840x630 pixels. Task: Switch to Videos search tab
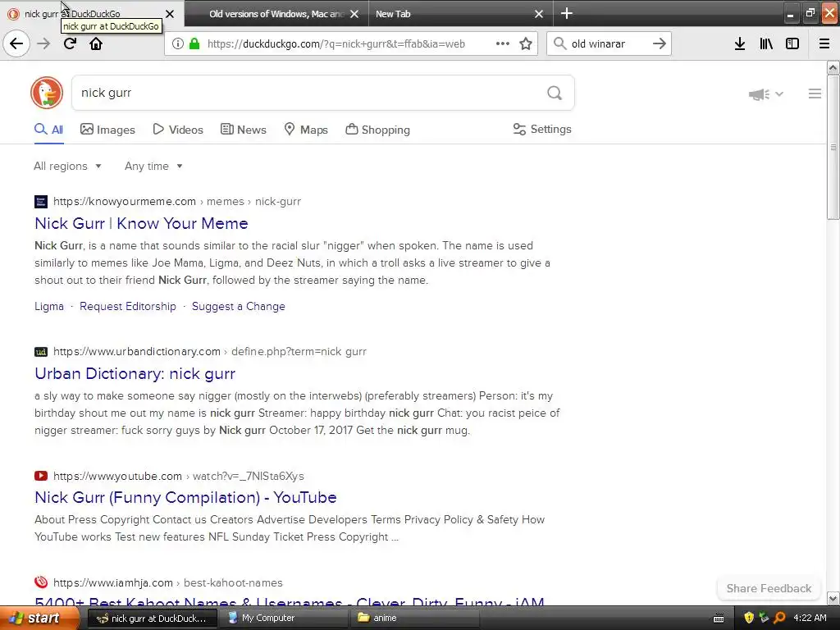click(178, 130)
